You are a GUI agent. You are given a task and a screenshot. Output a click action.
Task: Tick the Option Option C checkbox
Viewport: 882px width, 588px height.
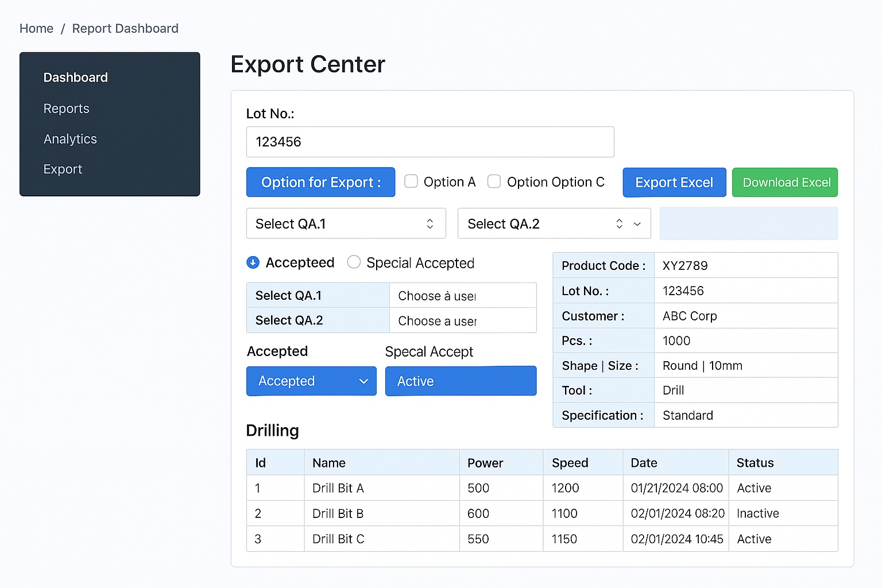tap(494, 181)
